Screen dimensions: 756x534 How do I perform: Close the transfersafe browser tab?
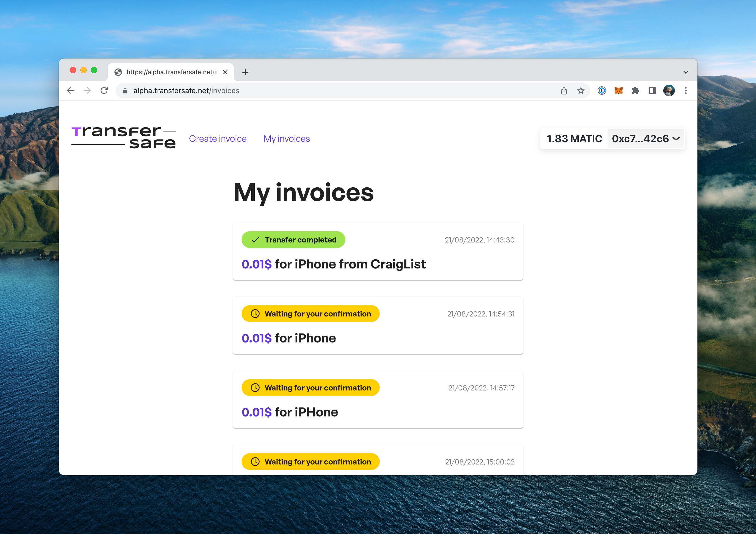(x=225, y=72)
